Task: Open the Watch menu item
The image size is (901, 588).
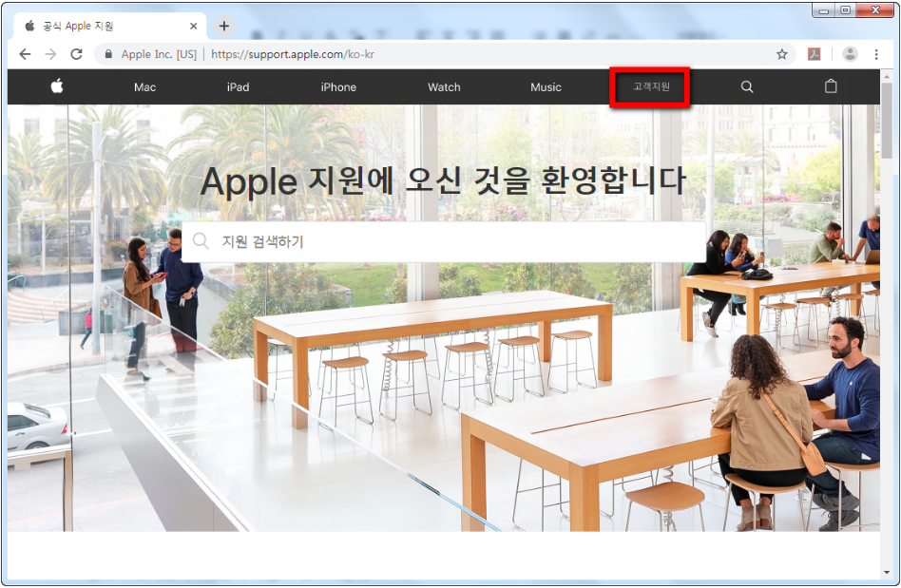Action: point(444,87)
